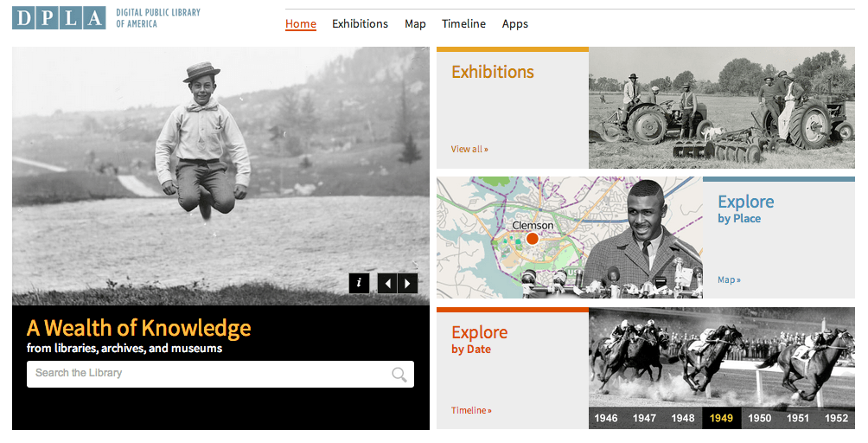Click the Clemson label on the map

pos(533,225)
